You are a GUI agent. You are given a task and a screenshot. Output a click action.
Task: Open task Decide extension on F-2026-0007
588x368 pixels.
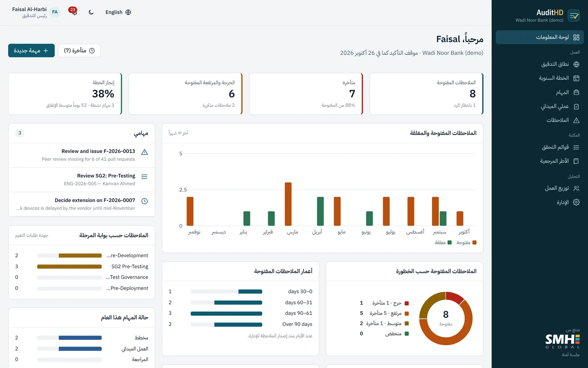(82, 204)
